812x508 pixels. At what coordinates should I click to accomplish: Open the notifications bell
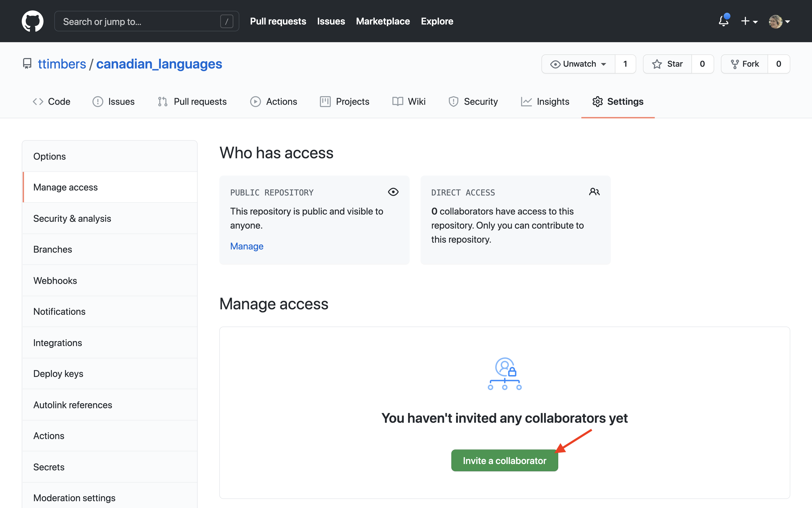pos(724,21)
